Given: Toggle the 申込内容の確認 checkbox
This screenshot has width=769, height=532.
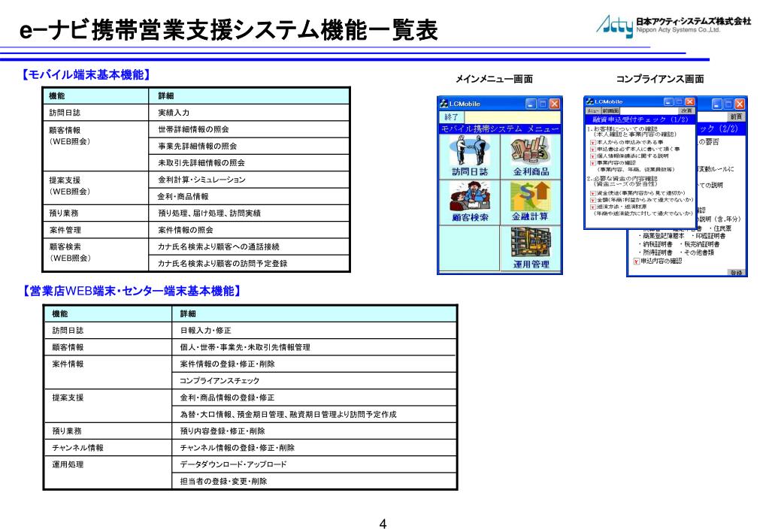Looking at the screenshot, I should (637, 261).
